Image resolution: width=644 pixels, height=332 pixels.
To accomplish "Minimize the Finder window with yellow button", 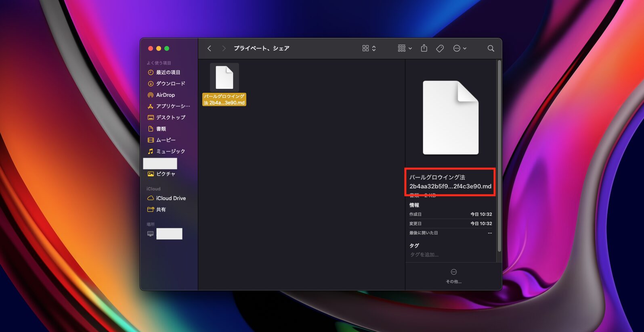I will pos(159,48).
